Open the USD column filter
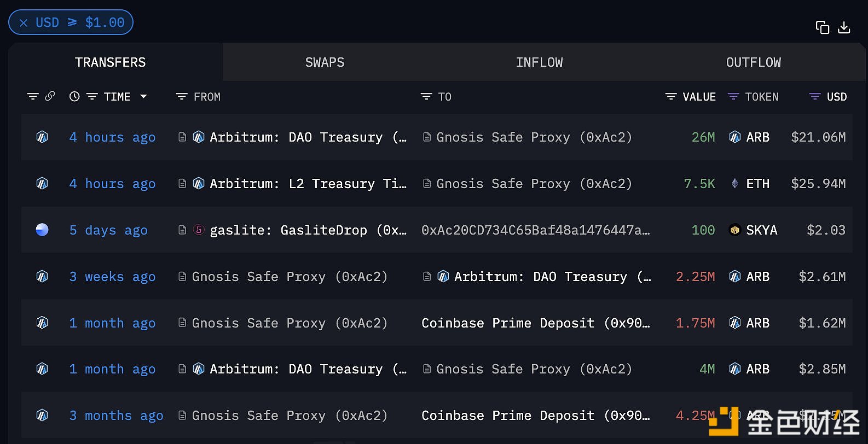The height and width of the screenshot is (444, 868). [x=815, y=96]
